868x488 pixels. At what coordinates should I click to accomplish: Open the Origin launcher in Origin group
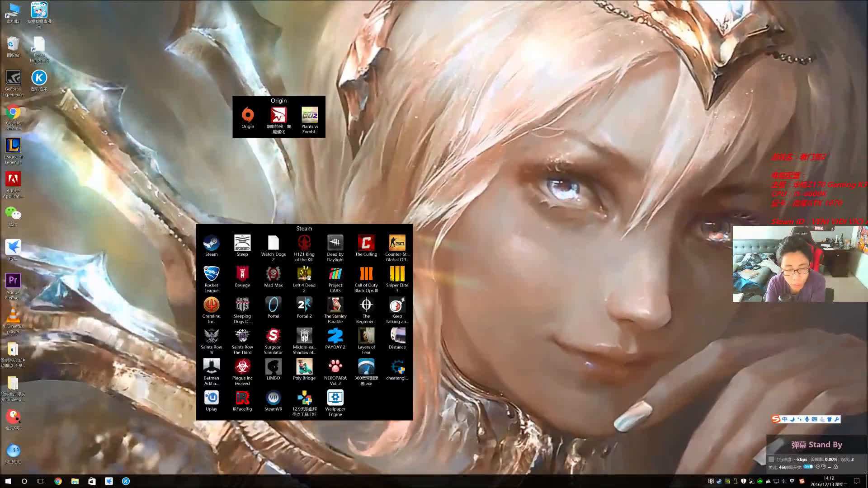[x=248, y=118]
